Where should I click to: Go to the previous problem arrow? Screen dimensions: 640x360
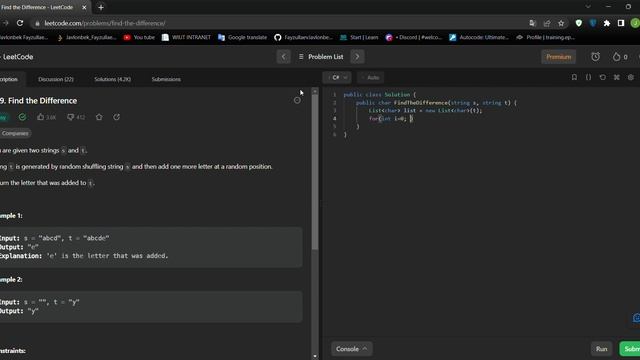point(283,57)
